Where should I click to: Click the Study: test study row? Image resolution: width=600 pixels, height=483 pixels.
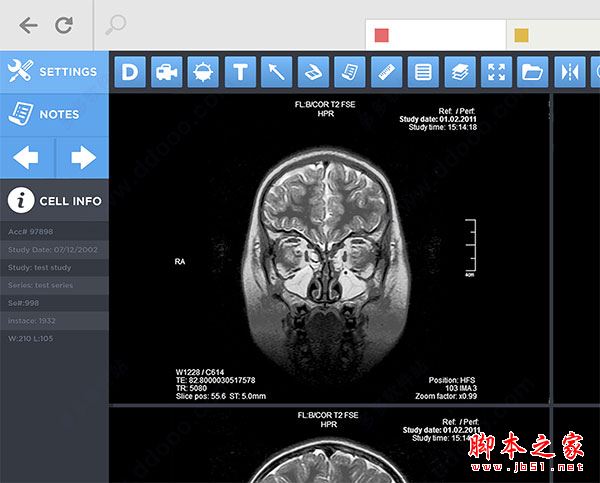click(54, 268)
